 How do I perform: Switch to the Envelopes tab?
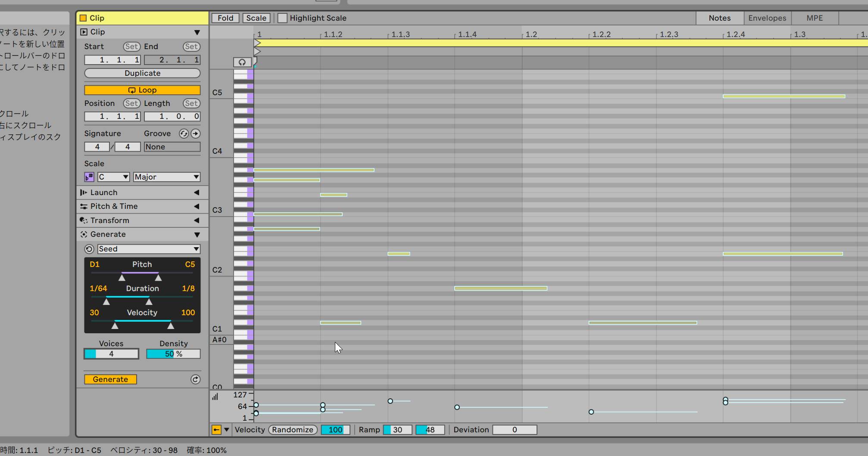(767, 18)
